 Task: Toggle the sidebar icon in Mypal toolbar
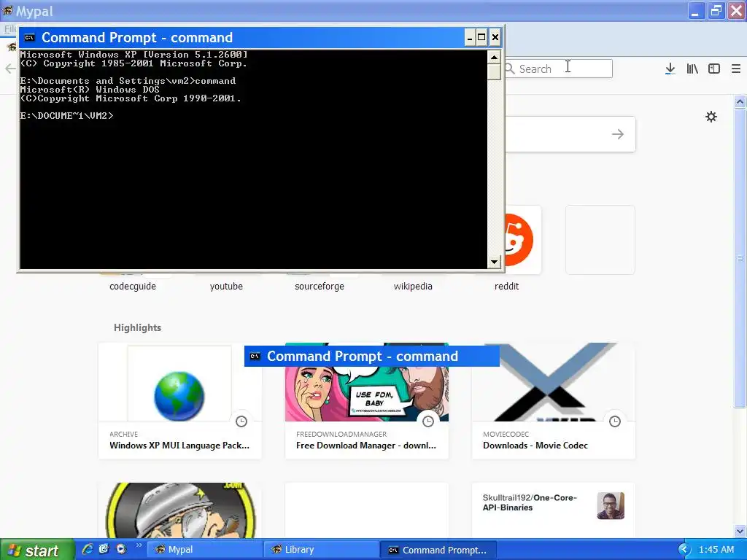[714, 69]
